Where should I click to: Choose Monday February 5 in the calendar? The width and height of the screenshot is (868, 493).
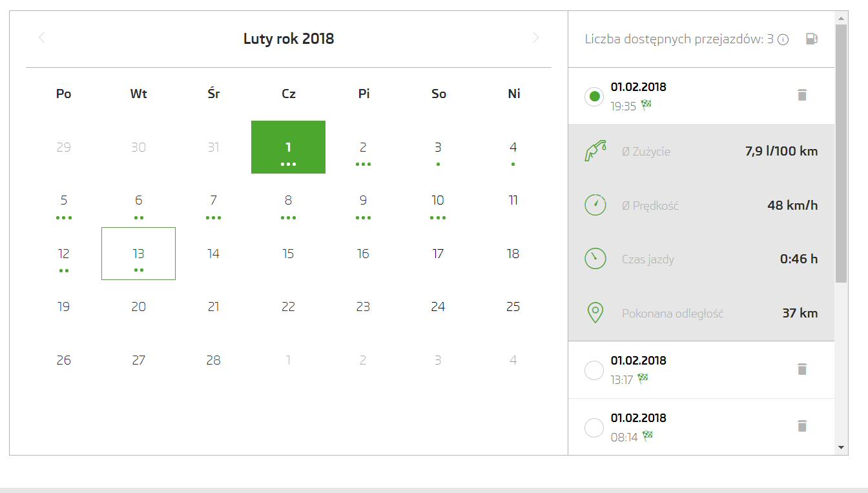(63, 200)
